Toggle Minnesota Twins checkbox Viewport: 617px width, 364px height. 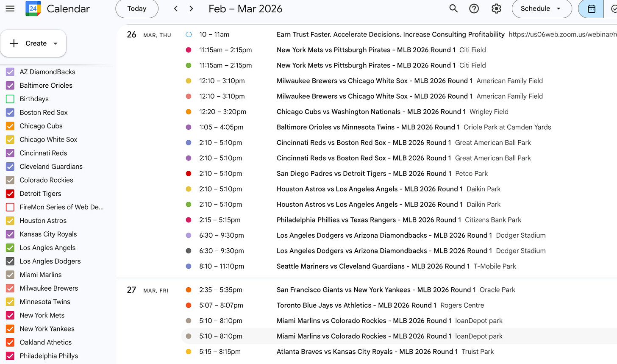pyautogui.click(x=10, y=302)
